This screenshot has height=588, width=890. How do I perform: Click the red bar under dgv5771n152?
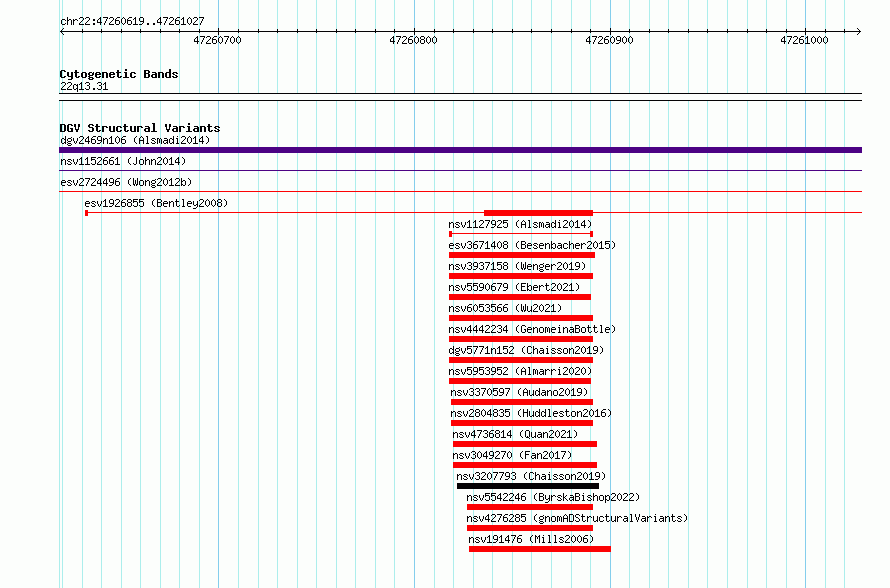click(521, 360)
